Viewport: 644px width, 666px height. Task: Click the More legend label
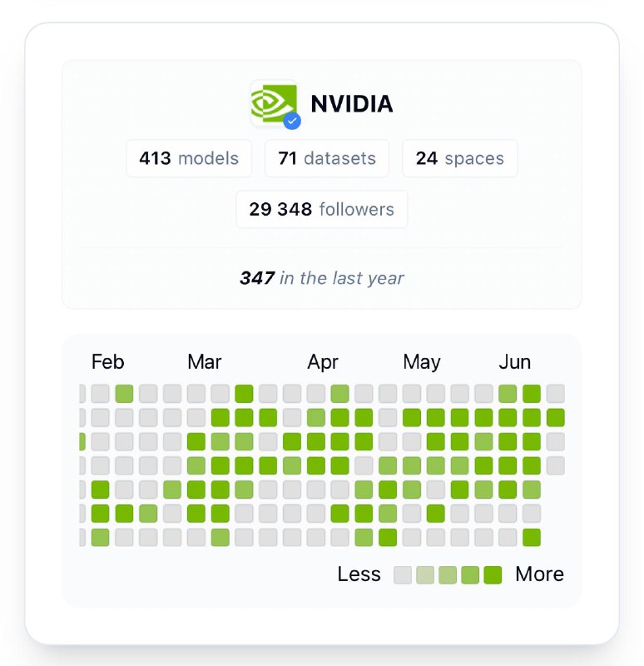coord(539,574)
